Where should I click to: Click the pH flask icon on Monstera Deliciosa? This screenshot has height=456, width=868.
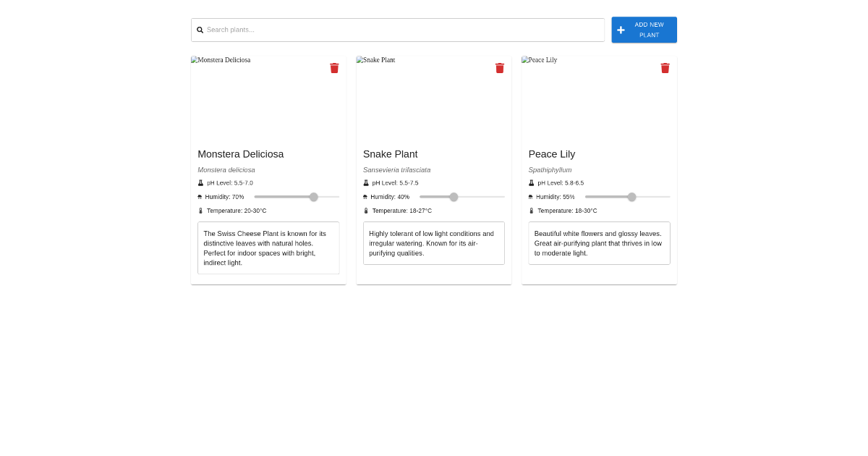[x=200, y=182]
